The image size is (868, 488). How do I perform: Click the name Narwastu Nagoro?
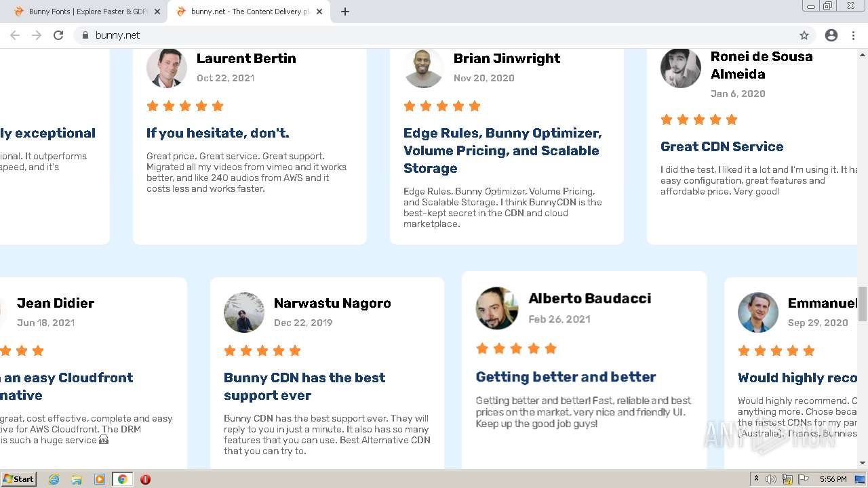[332, 303]
